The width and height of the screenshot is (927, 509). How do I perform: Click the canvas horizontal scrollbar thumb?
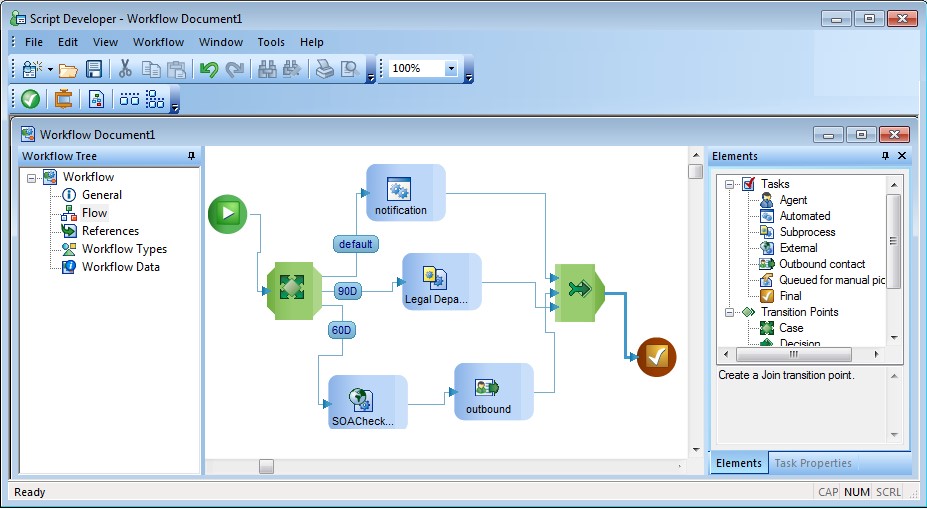pyautogui.click(x=266, y=466)
